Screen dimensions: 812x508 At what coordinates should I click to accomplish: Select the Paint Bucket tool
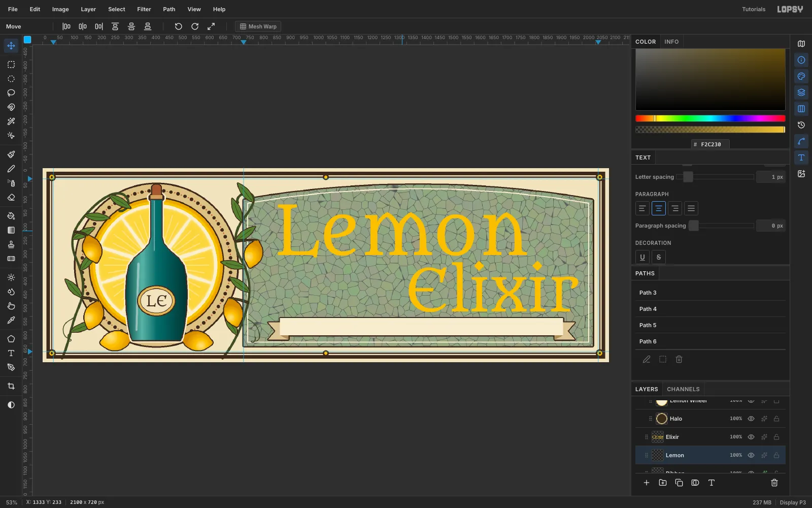(11, 216)
